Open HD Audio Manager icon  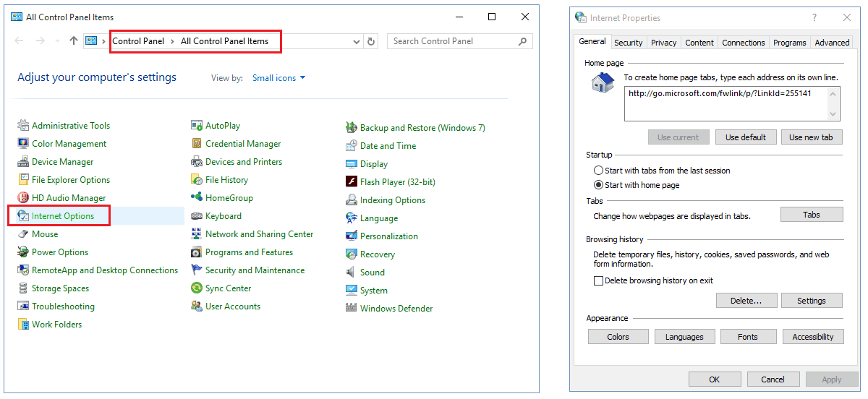[x=23, y=198]
